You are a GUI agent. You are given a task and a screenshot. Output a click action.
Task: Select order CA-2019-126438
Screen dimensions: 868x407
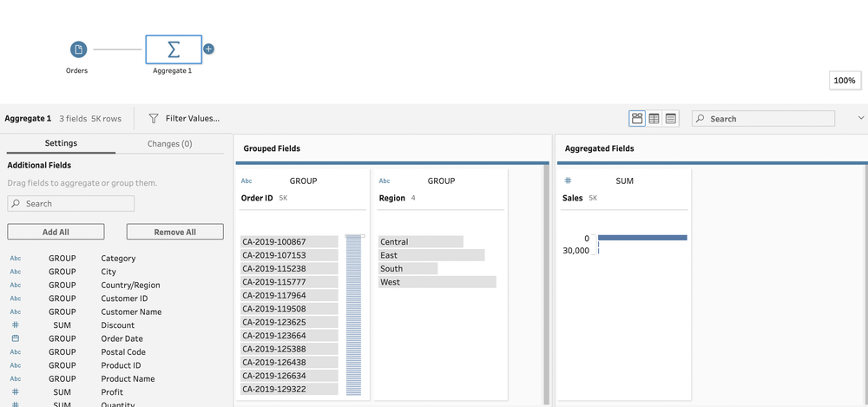[x=289, y=362]
